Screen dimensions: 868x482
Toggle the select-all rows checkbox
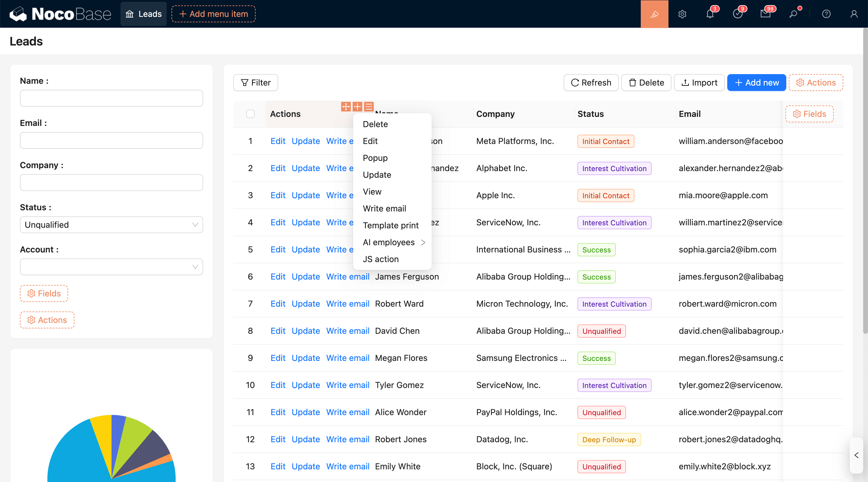(x=250, y=114)
